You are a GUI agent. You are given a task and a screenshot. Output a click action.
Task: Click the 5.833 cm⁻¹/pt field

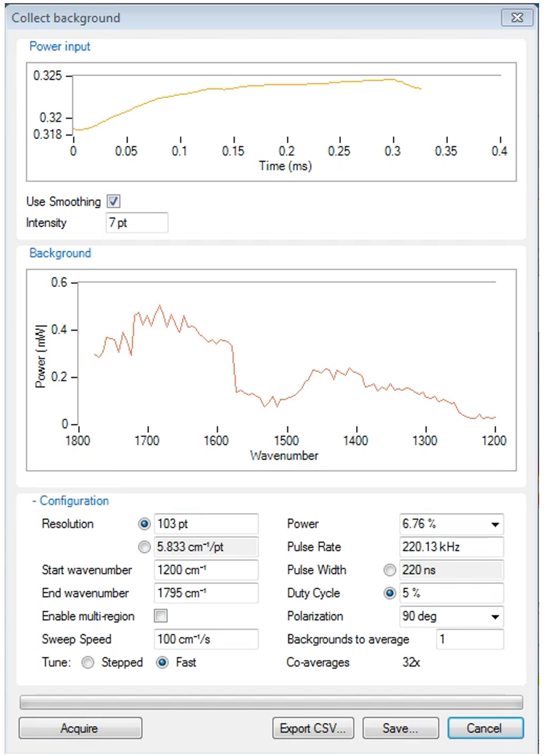206,547
